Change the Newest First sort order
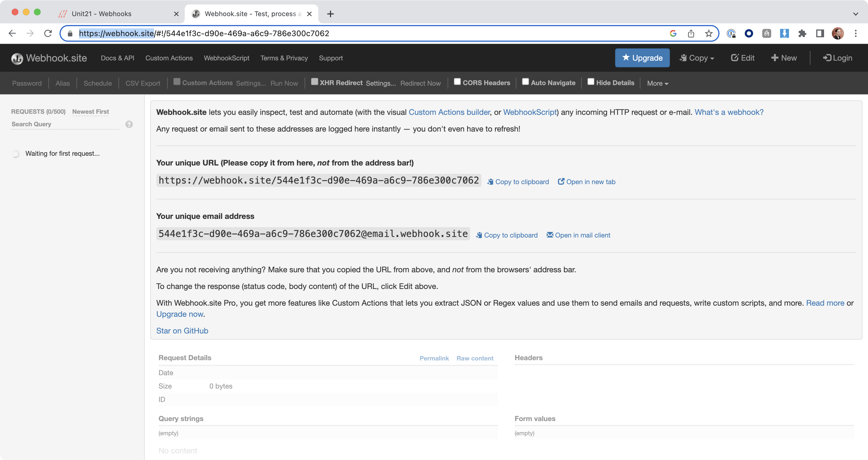 pyautogui.click(x=90, y=112)
